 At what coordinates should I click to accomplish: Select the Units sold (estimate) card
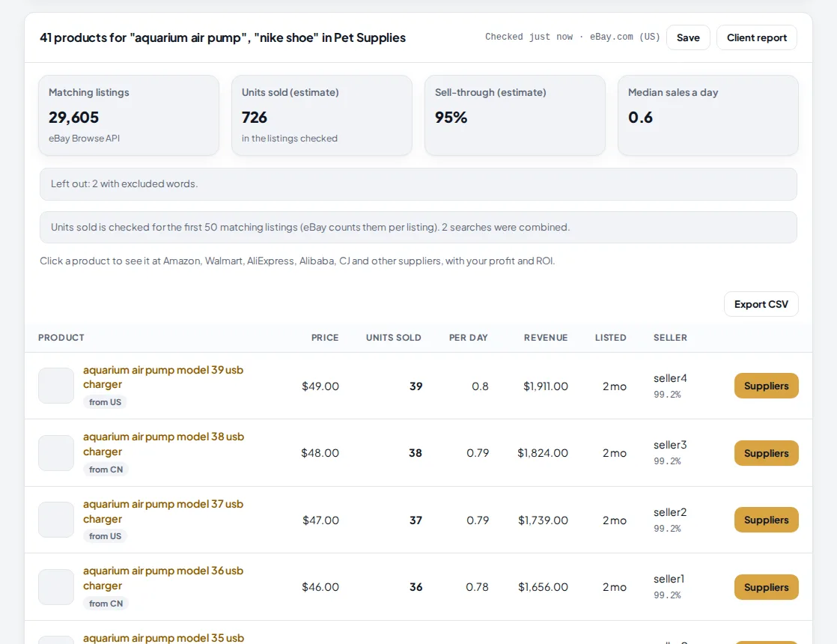322,115
